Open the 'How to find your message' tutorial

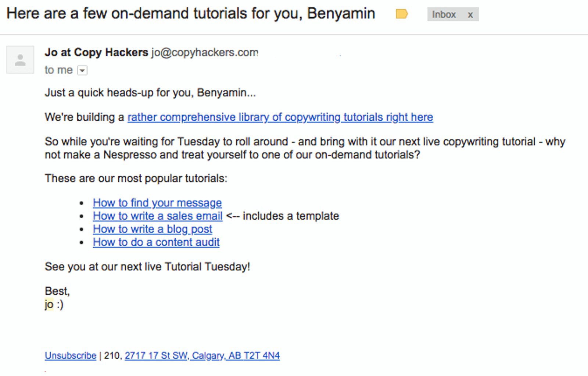point(157,203)
